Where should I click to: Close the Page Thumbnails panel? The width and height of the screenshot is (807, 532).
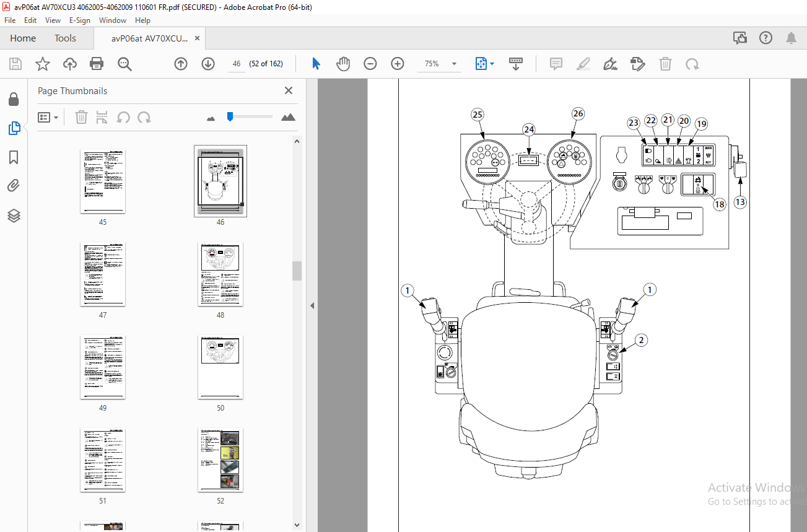tap(289, 90)
